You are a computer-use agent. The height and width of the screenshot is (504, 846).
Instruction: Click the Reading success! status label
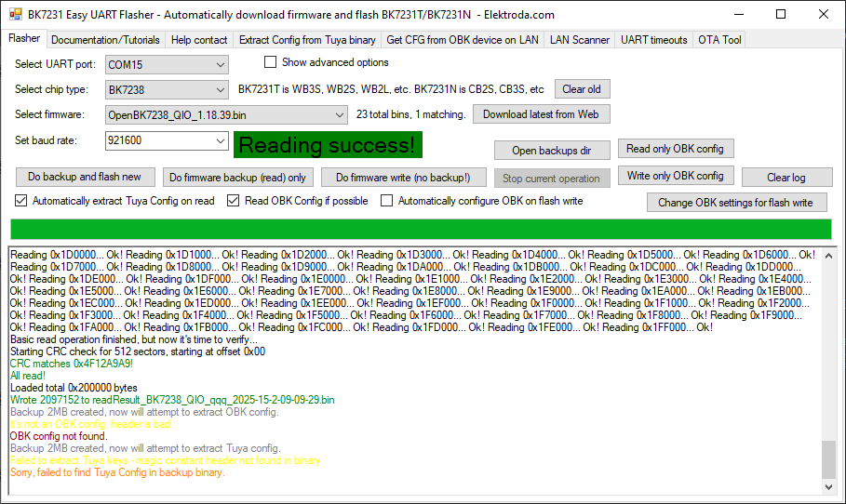point(328,145)
